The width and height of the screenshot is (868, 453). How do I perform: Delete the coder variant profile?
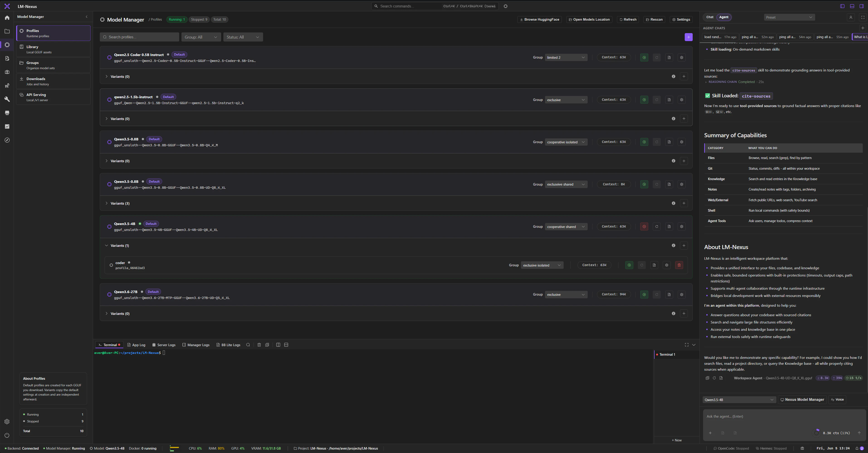coord(679,265)
